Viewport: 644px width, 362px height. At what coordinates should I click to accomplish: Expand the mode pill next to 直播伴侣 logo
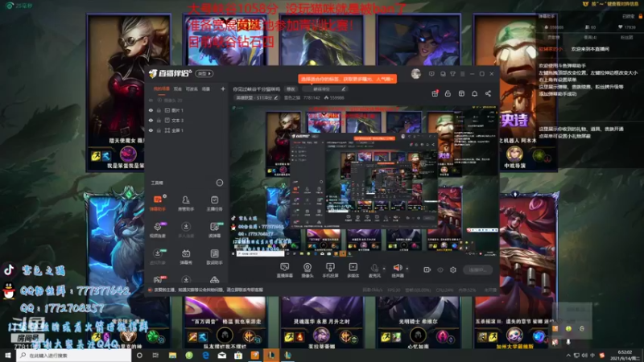click(x=204, y=73)
